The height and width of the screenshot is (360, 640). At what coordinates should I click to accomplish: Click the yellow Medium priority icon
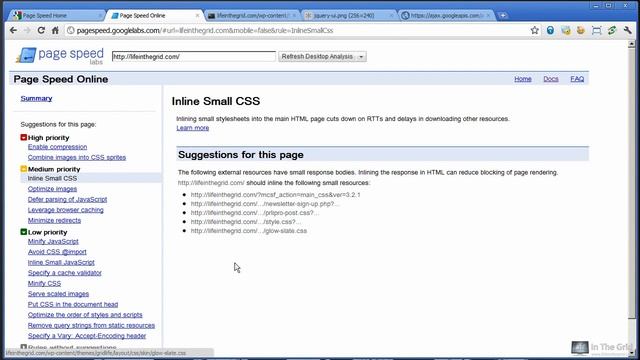pyautogui.click(x=23, y=169)
